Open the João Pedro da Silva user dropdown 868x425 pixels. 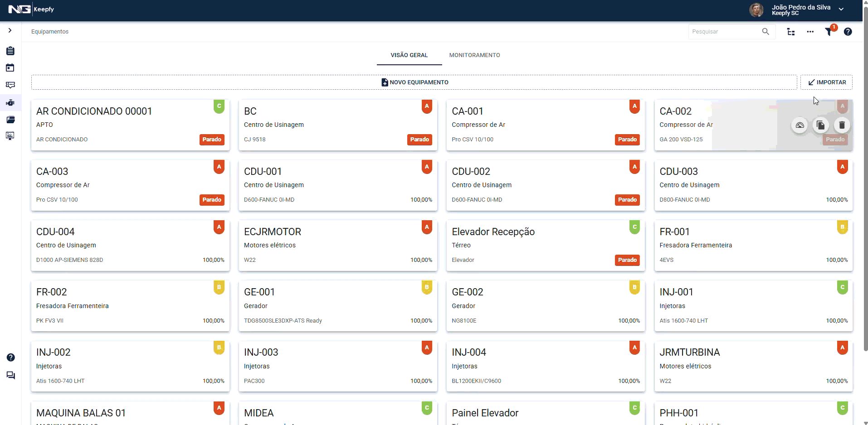[x=841, y=10]
